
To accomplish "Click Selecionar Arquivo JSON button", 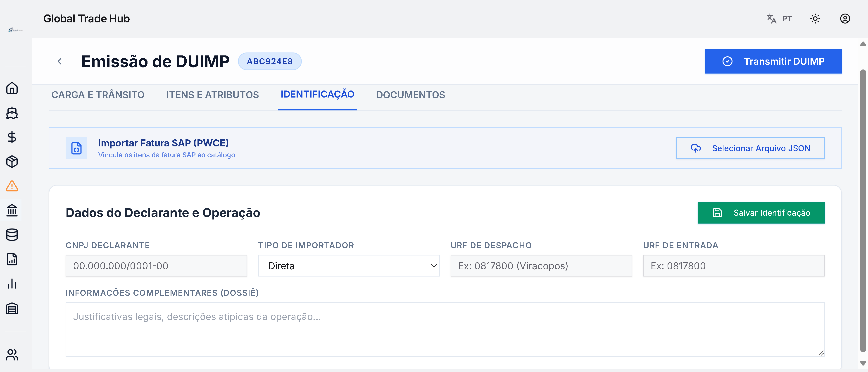I will click(750, 148).
